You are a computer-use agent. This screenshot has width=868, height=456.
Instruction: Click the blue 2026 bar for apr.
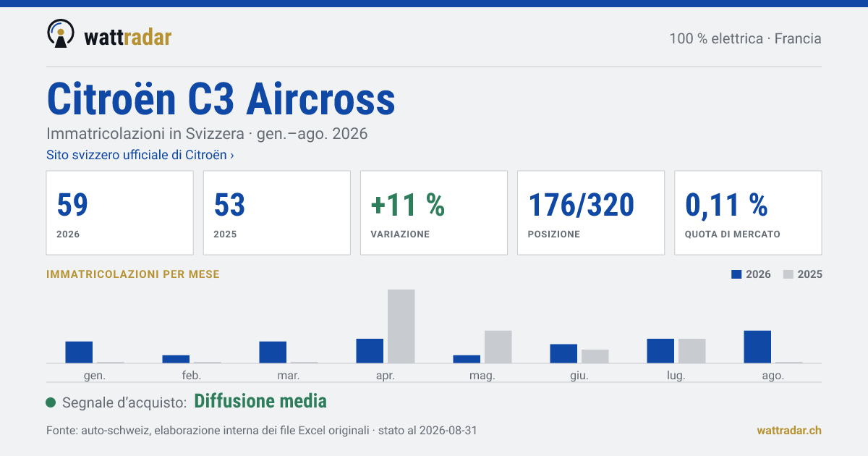click(370, 350)
